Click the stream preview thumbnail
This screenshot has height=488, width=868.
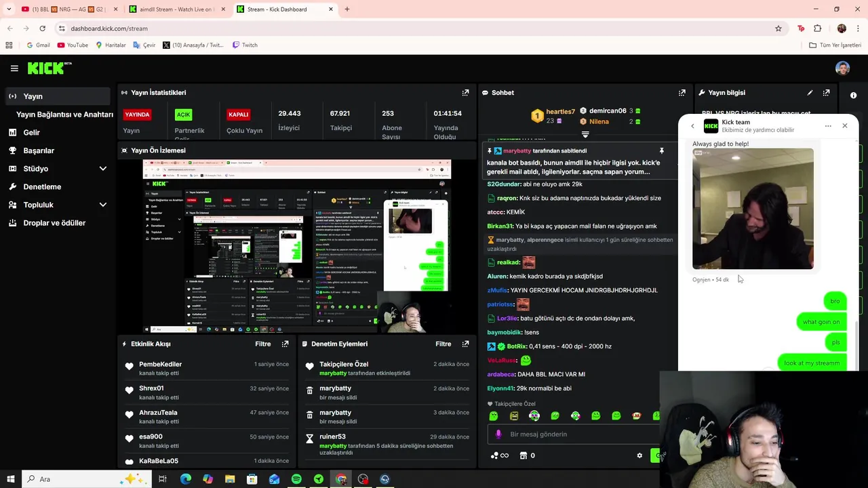click(297, 246)
